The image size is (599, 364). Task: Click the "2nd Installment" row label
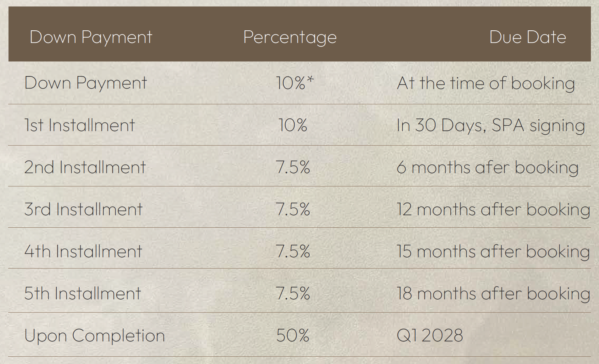[x=85, y=167]
